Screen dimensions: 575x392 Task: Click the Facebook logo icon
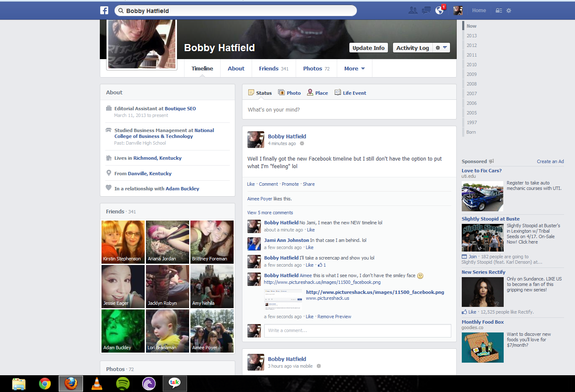coord(104,10)
